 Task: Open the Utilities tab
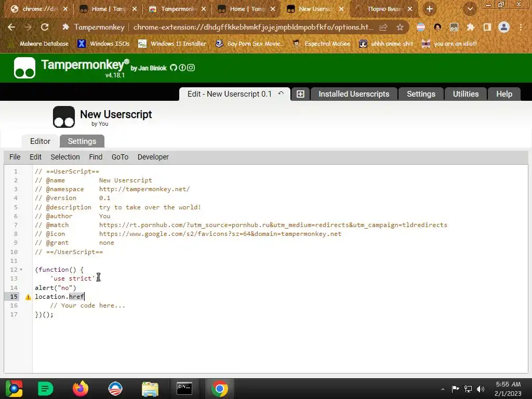(x=466, y=94)
